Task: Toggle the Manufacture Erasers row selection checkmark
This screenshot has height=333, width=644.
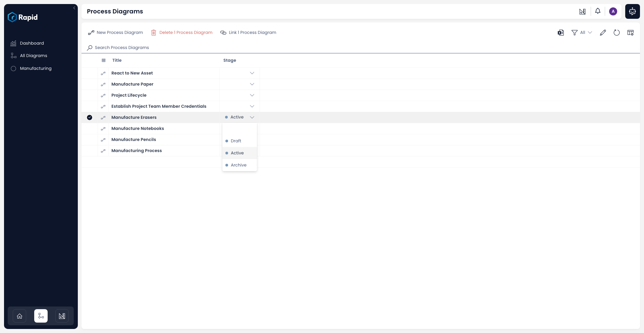Action: point(90,117)
